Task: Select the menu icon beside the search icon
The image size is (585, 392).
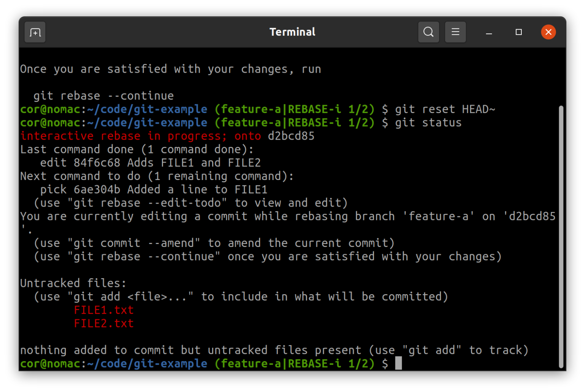Action: click(456, 32)
